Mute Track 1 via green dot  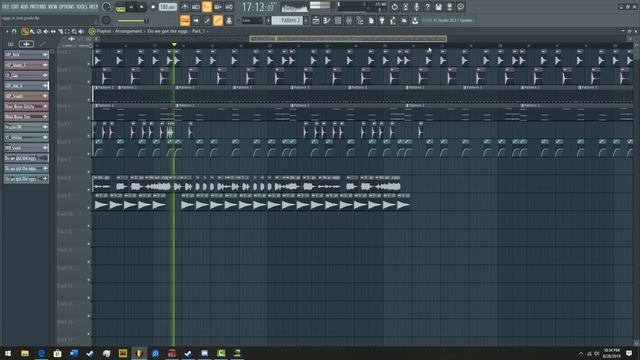click(89, 64)
